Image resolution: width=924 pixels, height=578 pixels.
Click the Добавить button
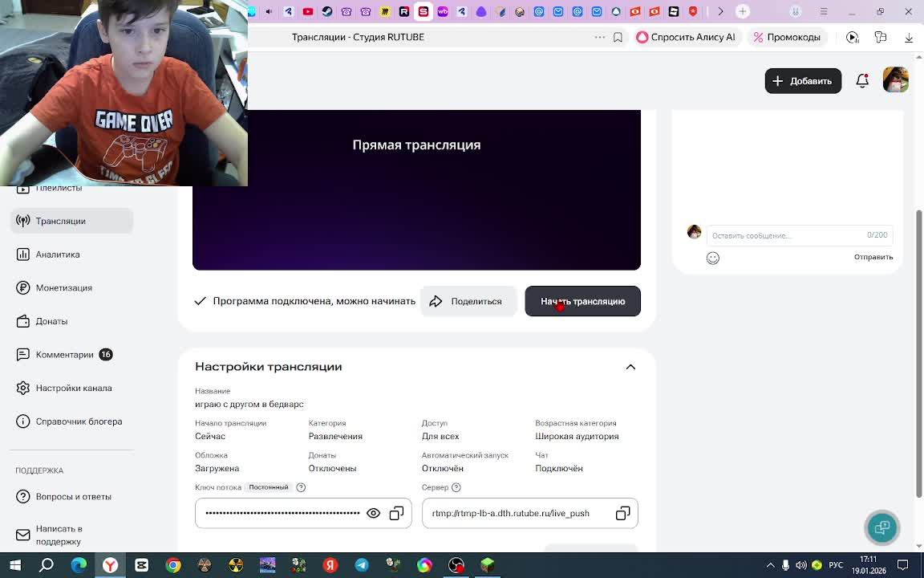tap(803, 81)
